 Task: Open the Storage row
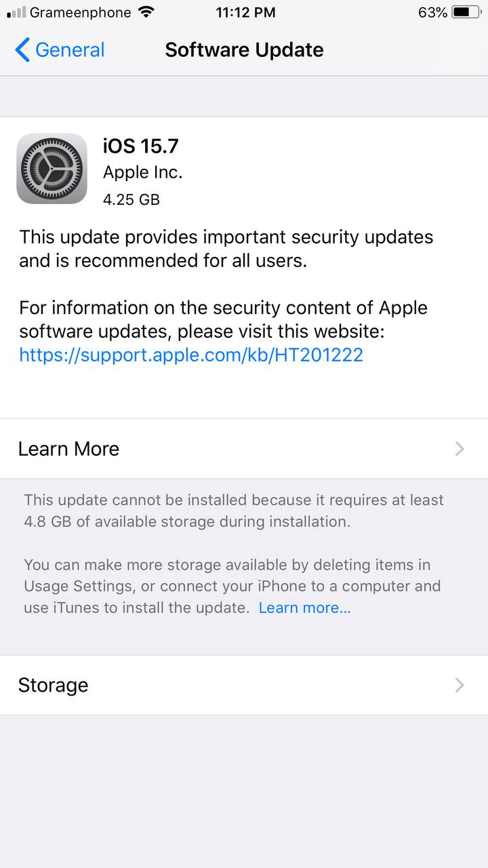coord(244,685)
